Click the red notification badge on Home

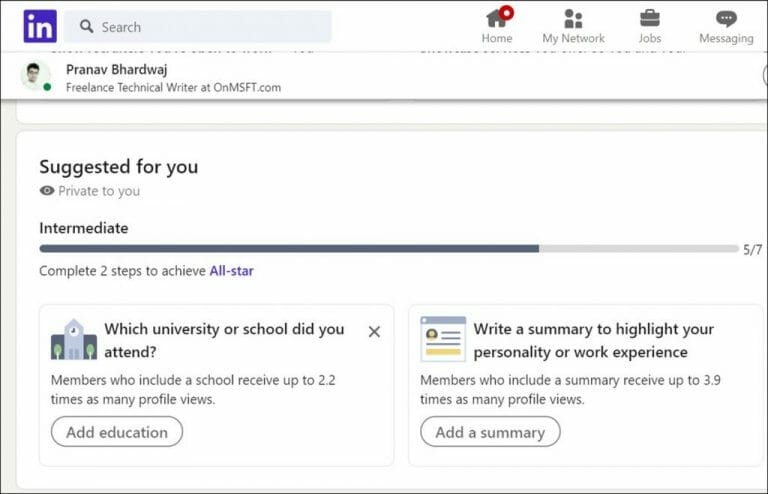507,12
